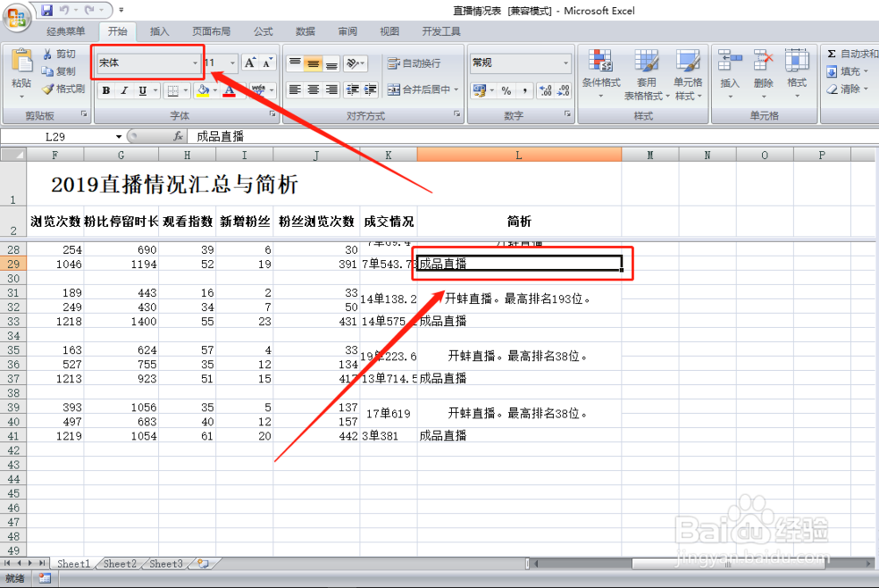This screenshot has height=588, width=879.
Task: Expand the border style dropdown arrow
Action: [185, 90]
